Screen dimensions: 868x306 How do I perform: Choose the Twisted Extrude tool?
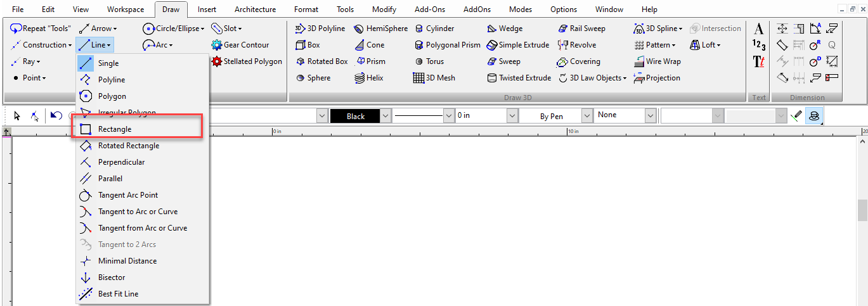point(519,78)
